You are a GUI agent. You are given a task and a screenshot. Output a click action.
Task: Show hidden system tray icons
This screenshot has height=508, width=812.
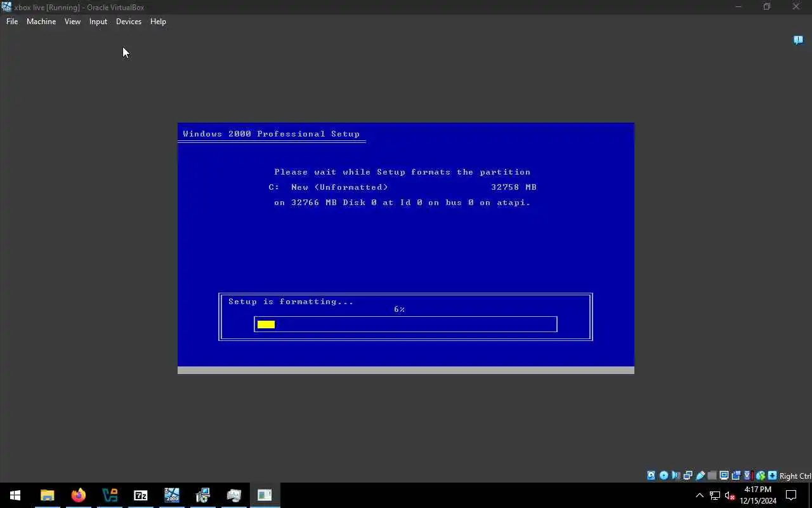point(700,495)
